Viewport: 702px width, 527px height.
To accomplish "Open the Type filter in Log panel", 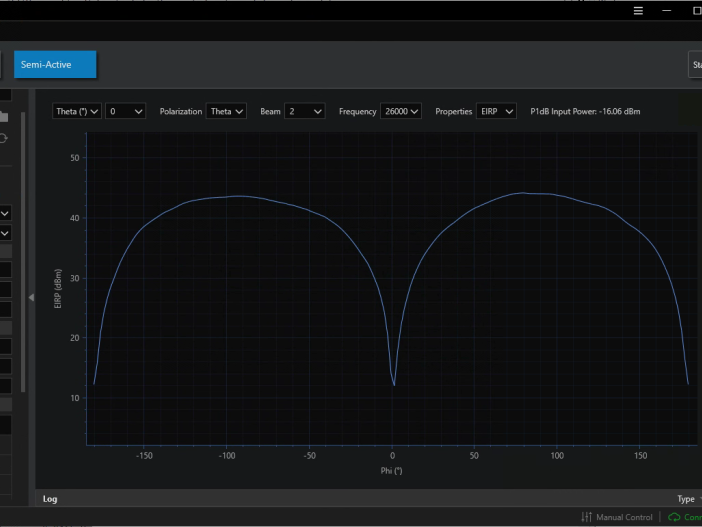I will tap(687, 498).
